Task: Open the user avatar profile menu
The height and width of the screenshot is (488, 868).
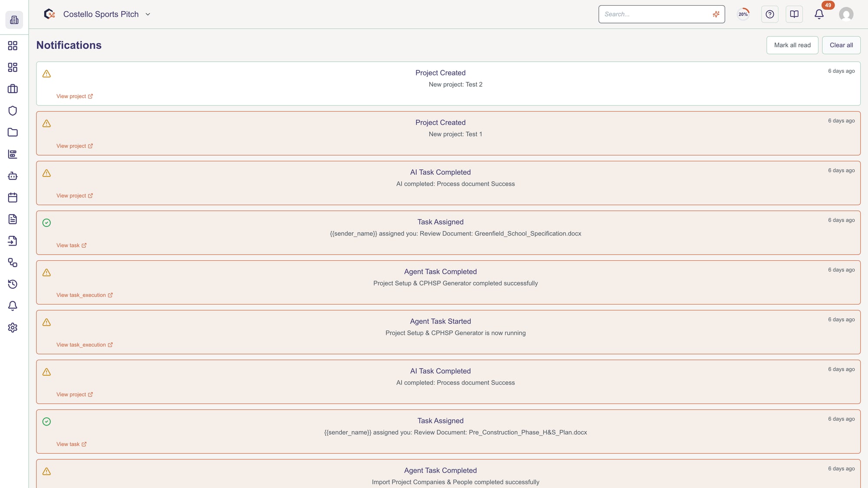Action: 846,14
